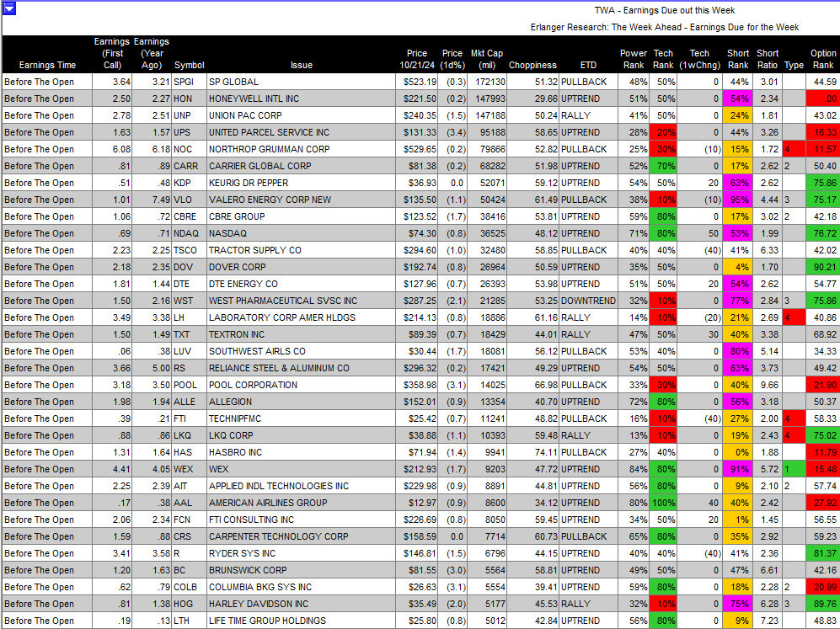Select KEURIG DR PEPPER issue cell
This screenshot has height=629, width=840.
[x=301, y=183]
